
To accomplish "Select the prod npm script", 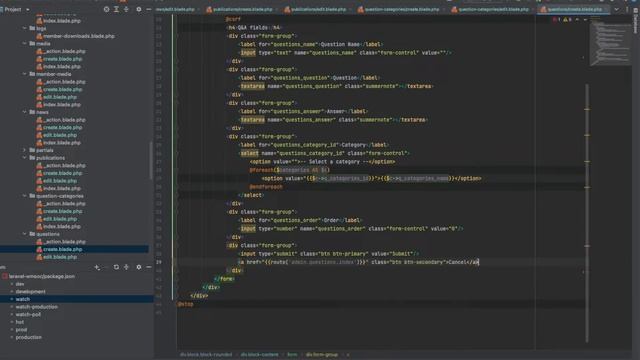I will point(21,330).
